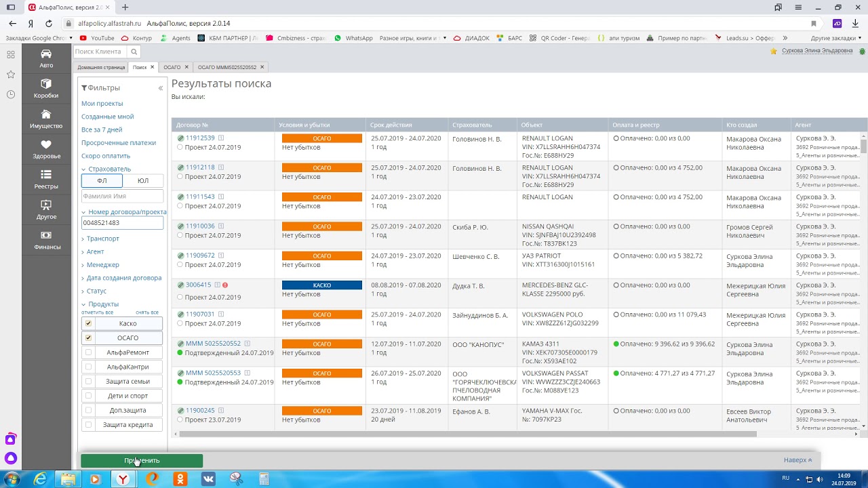The width and height of the screenshot is (868, 488).
Task: Open browser favorites star in left strip
Action: (10, 75)
